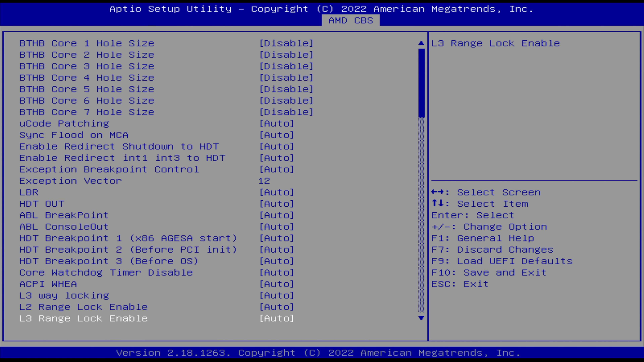644x362 pixels.
Task: Select Core Watchdog Timer Disable setting
Action: click(156, 273)
